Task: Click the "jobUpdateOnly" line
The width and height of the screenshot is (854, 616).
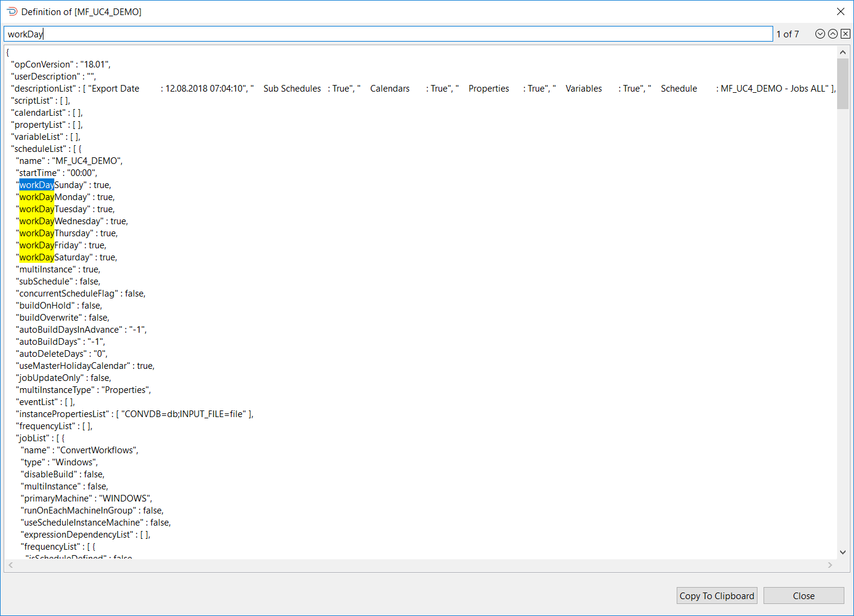Action: [x=63, y=378]
